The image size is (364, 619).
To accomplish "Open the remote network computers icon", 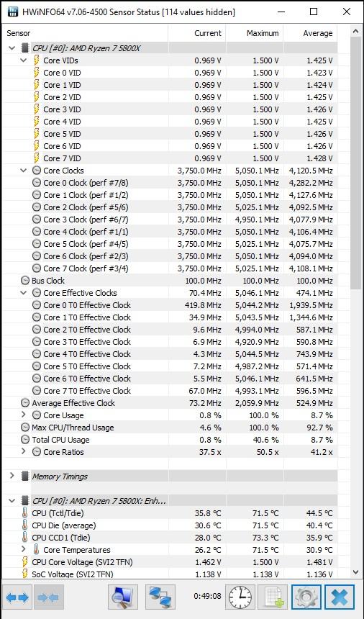I will pos(160,597).
